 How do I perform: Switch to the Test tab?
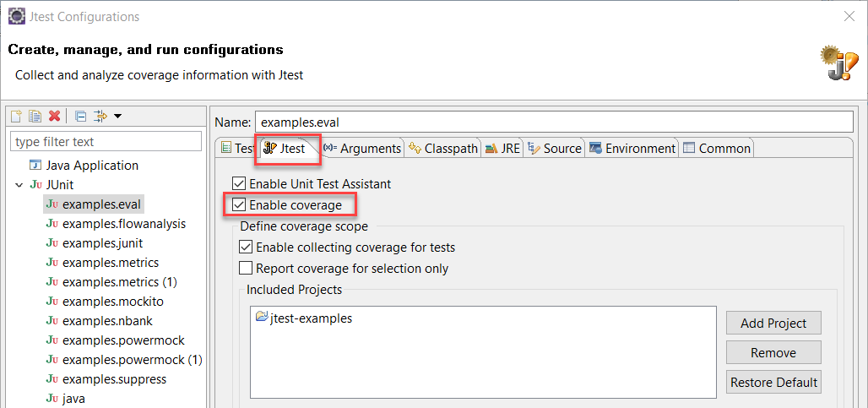pos(237,149)
